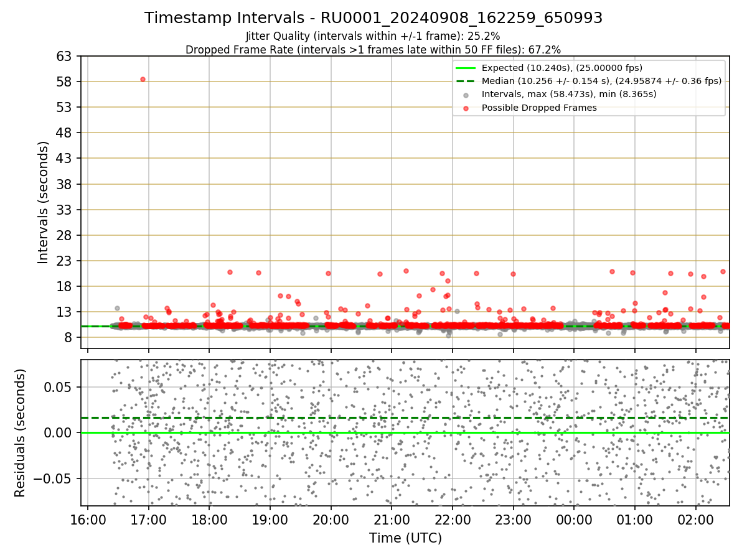The height and width of the screenshot is (560, 747).
Task: Click the 20:00 x-axis tick label
Action: click(x=331, y=520)
